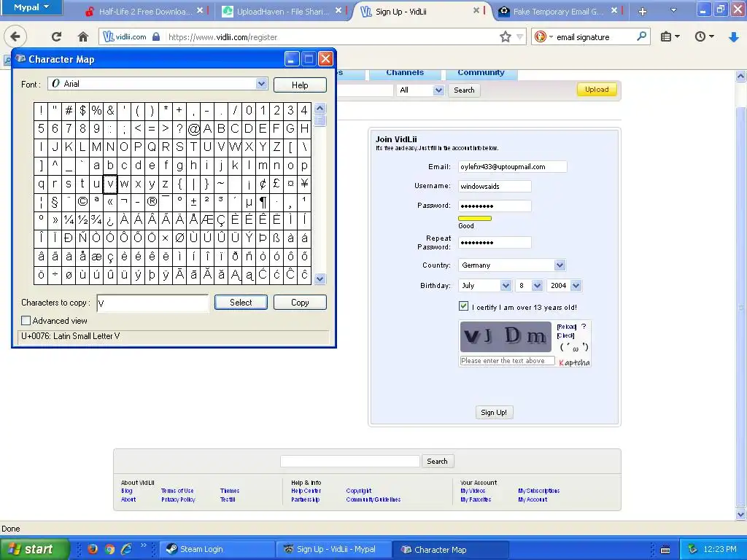The image size is (747, 560).
Task: Open the Country dropdown showing Germany
Action: [560, 265]
